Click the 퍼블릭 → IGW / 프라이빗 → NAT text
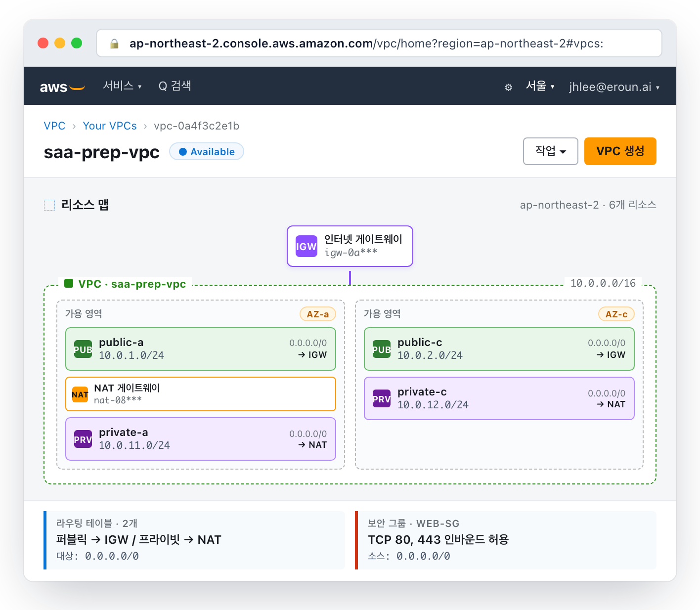Viewport: 700px width, 610px height. [139, 539]
